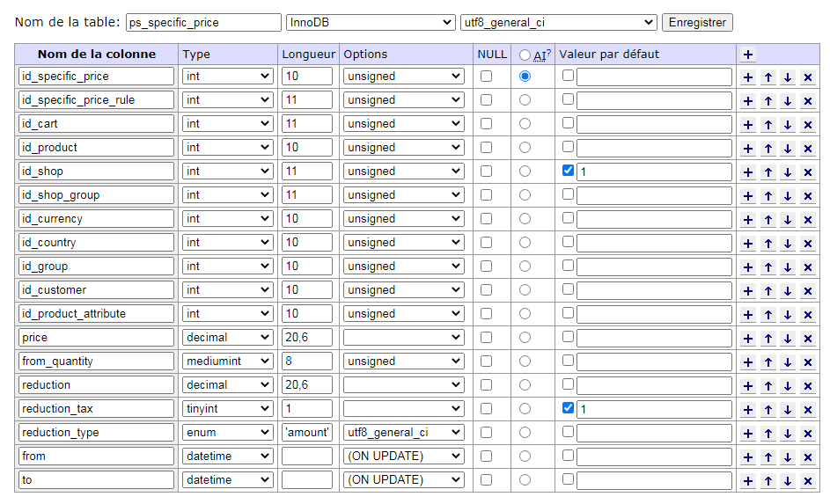Move price row up
830x504 pixels.
(768, 339)
